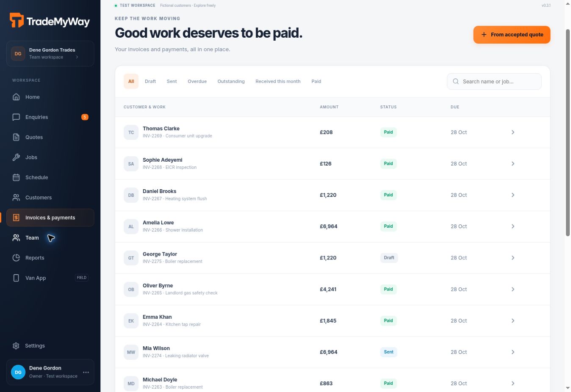Open Van App phone icon

click(x=16, y=278)
